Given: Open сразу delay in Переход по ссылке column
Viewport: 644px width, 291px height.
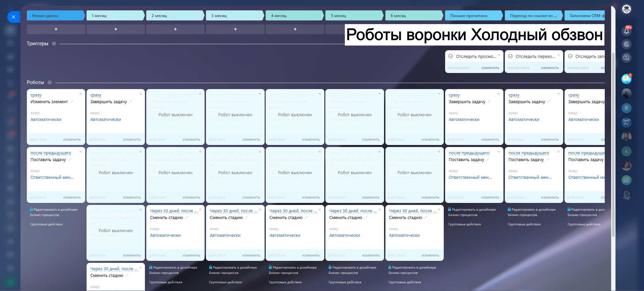Looking at the screenshot, I should tap(514, 95).
